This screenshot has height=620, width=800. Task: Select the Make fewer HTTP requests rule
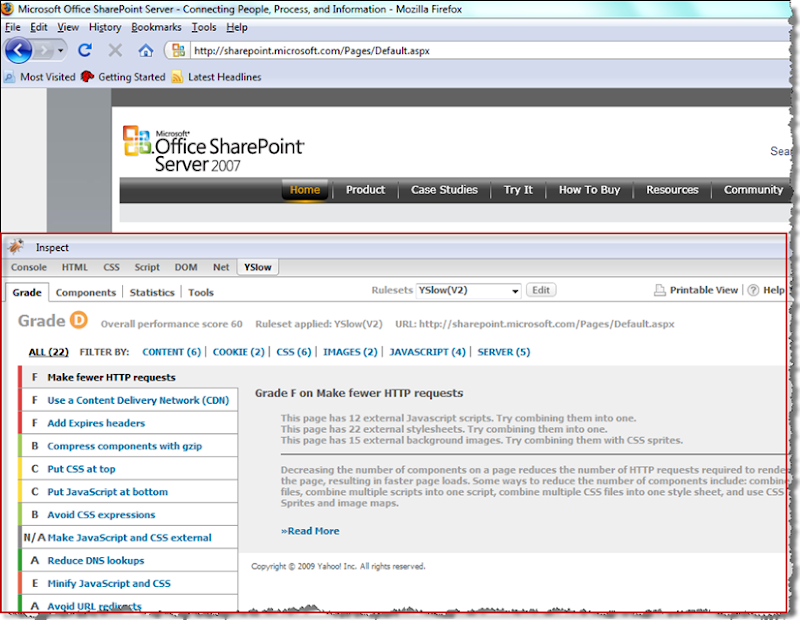click(128, 378)
